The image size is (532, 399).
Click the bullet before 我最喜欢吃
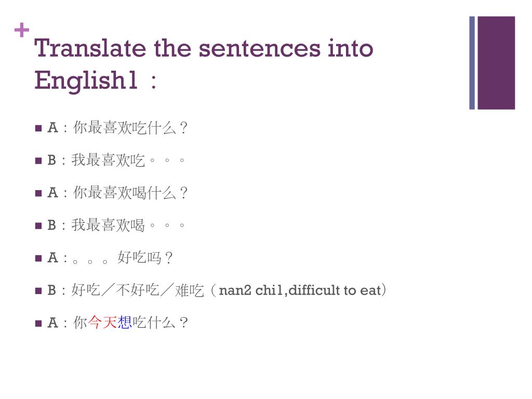[x=38, y=161]
